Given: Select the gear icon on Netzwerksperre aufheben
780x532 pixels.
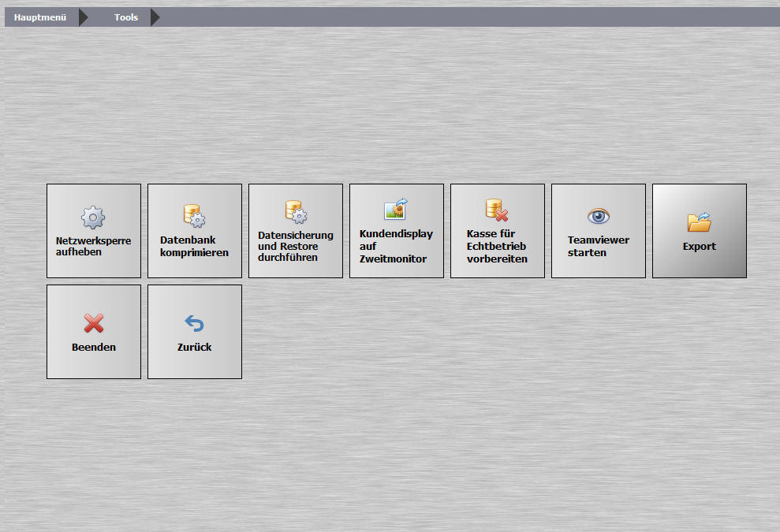Looking at the screenshot, I should click(93, 218).
